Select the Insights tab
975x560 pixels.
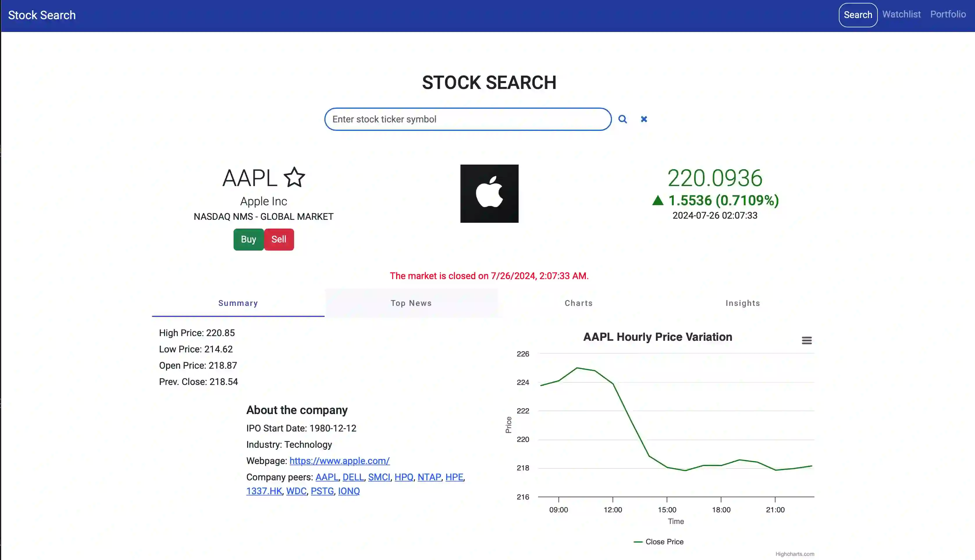pos(743,303)
